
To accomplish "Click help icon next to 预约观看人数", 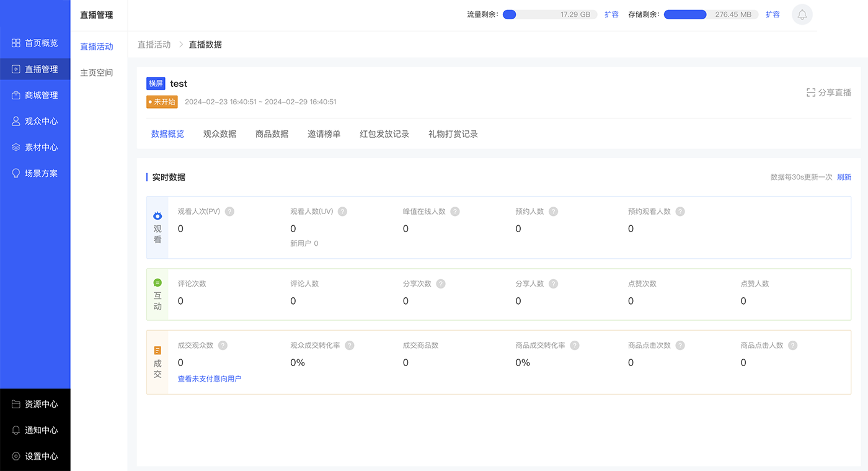I will [680, 212].
